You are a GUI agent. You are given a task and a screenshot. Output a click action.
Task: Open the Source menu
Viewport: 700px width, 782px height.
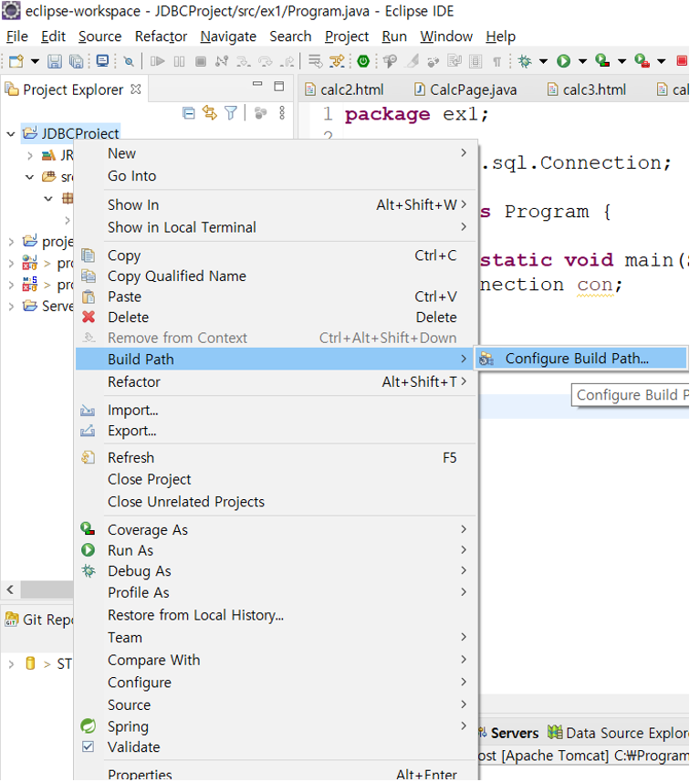click(99, 36)
